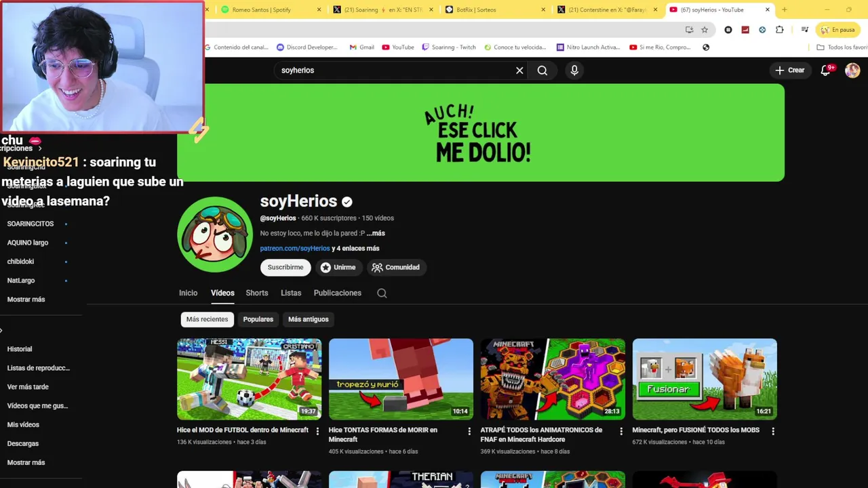Image resolution: width=868 pixels, height=488 pixels.
Task: Open the patreon.com/soyHerios link
Action: [x=295, y=248]
